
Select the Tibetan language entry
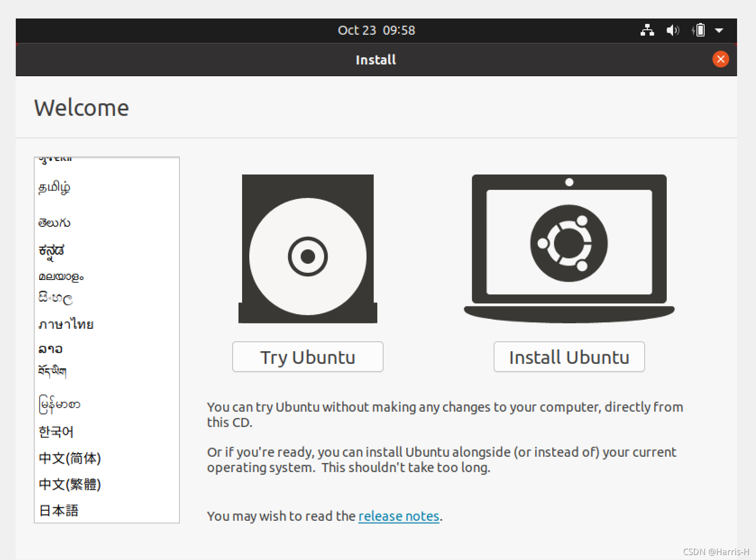point(107,372)
